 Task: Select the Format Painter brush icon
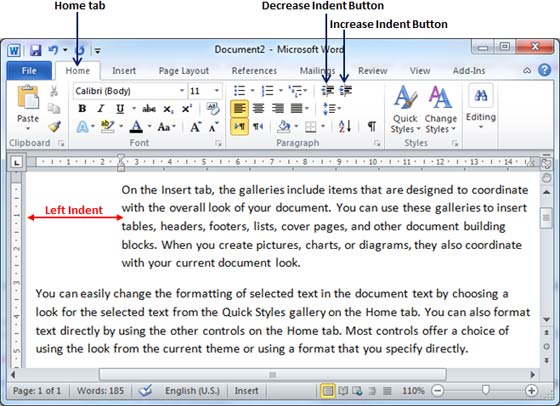point(54,126)
